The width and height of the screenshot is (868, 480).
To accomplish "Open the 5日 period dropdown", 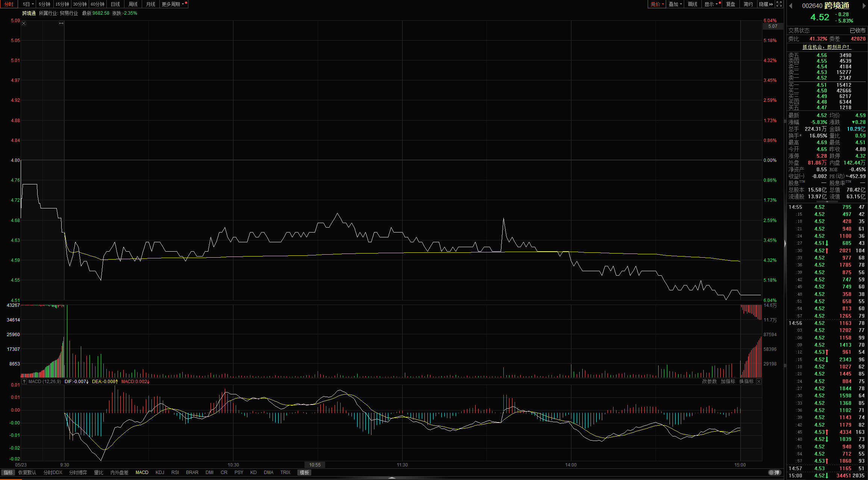I will [28, 4].
